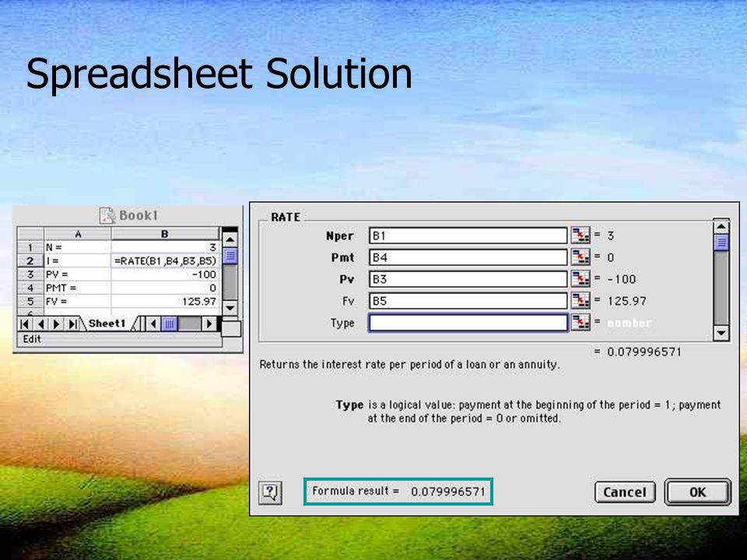Jump to the first sheet tab arrow
This screenshot has width=747, height=560.
coord(25,324)
